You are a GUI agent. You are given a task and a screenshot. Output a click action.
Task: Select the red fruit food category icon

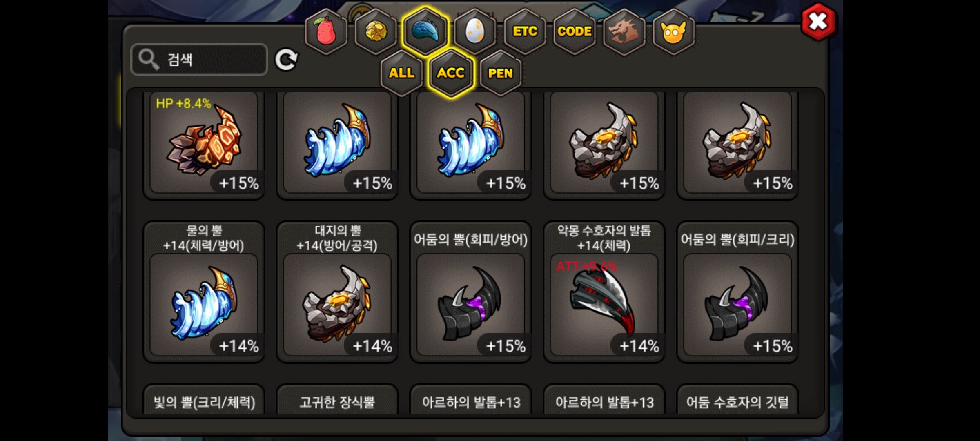coord(326,31)
